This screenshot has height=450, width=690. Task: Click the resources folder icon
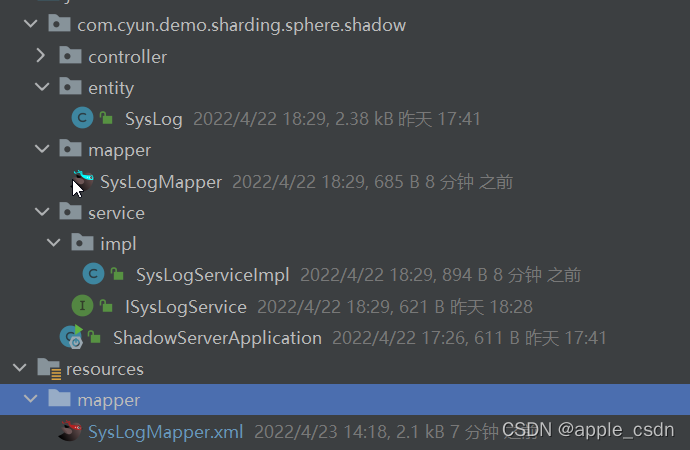[49, 369]
